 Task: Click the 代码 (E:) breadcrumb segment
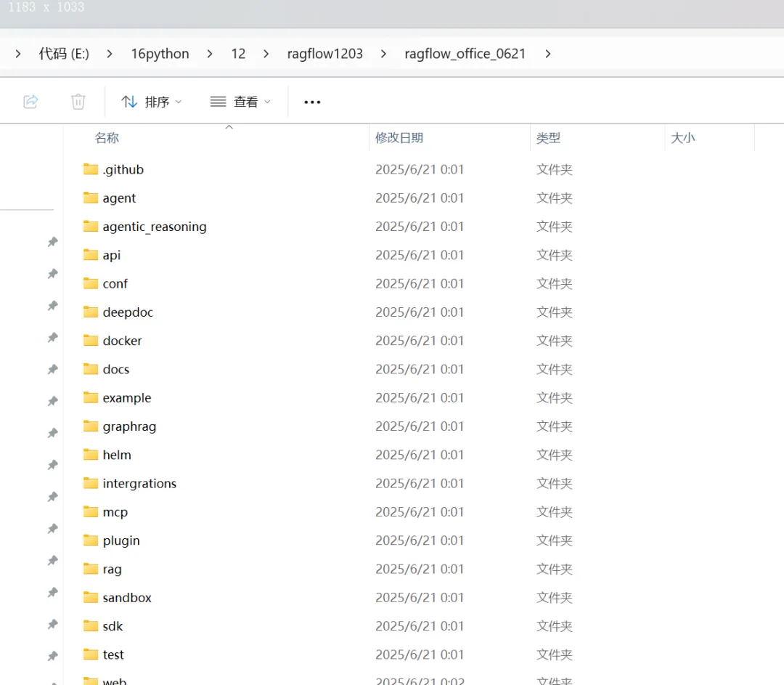pyautogui.click(x=64, y=54)
